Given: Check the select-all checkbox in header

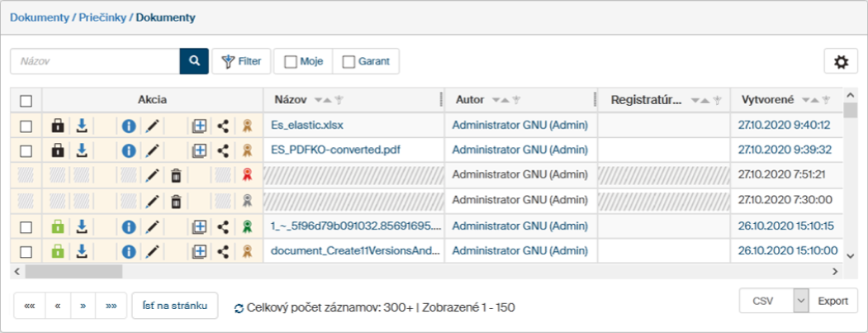Looking at the screenshot, I should click(26, 101).
